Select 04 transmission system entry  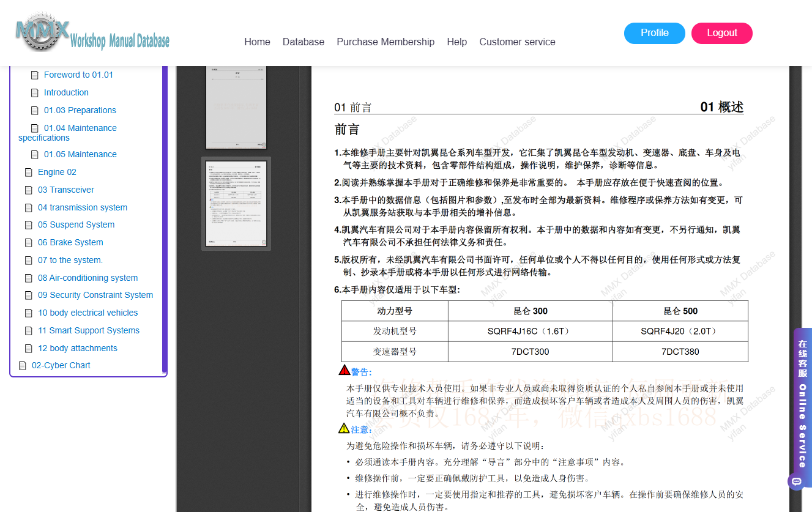coord(83,207)
